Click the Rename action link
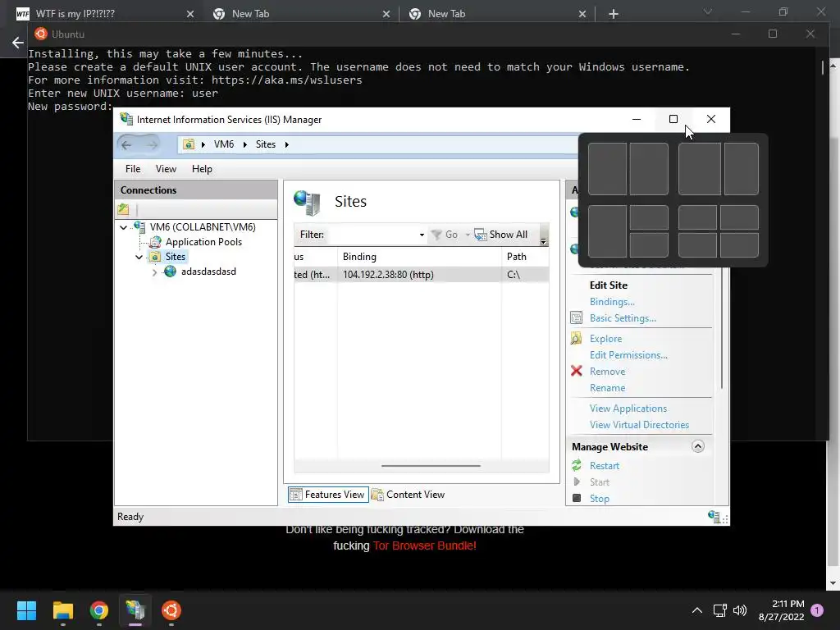This screenshot has width=840, height=630. click(x=608, y=388)
